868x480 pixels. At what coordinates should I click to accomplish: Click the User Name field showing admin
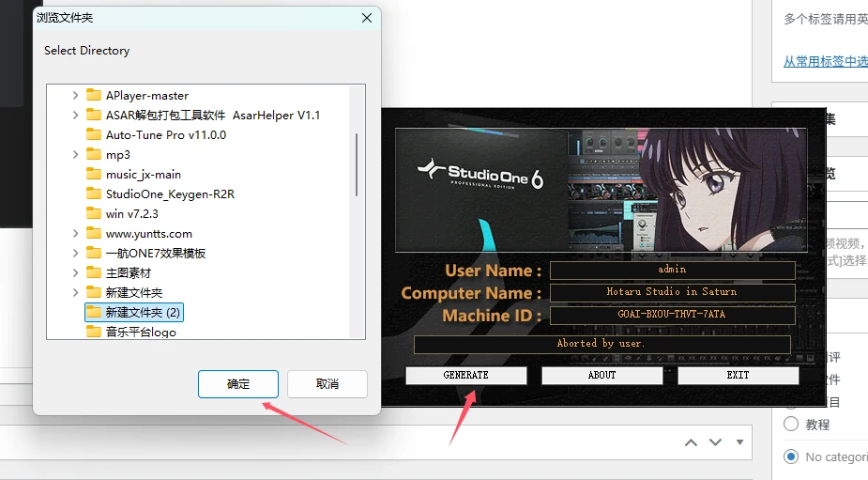pos(672,271)
